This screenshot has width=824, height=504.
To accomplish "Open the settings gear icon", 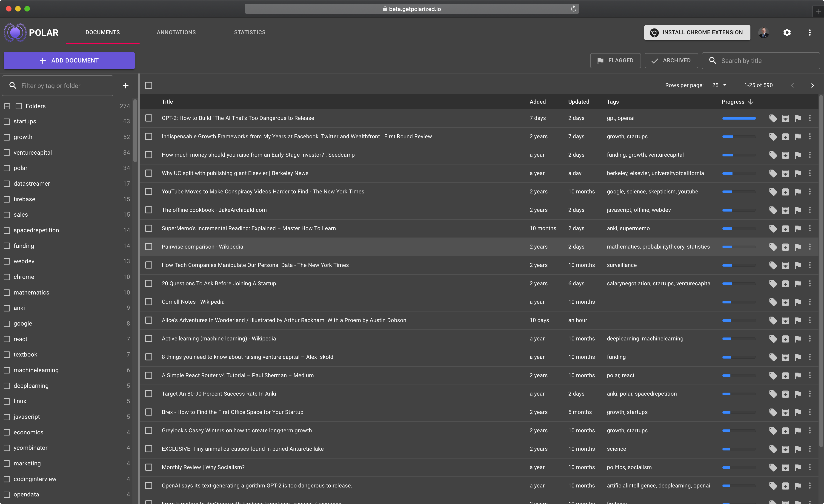I will click(x=787, y=32).
